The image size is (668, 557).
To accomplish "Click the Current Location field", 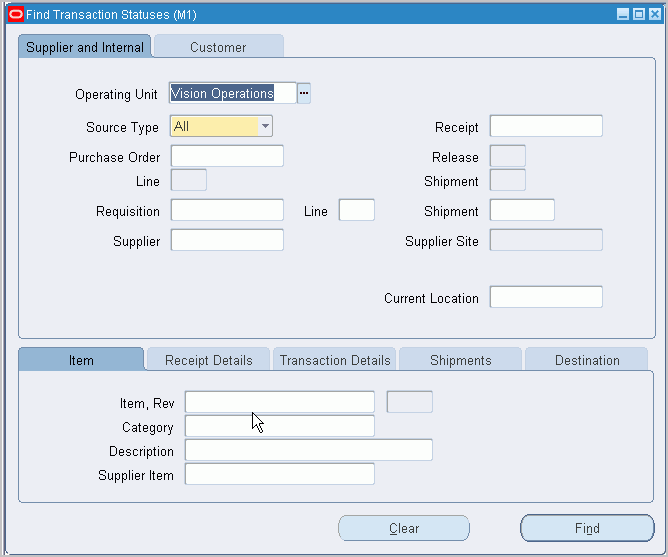I will coord(546,297).
